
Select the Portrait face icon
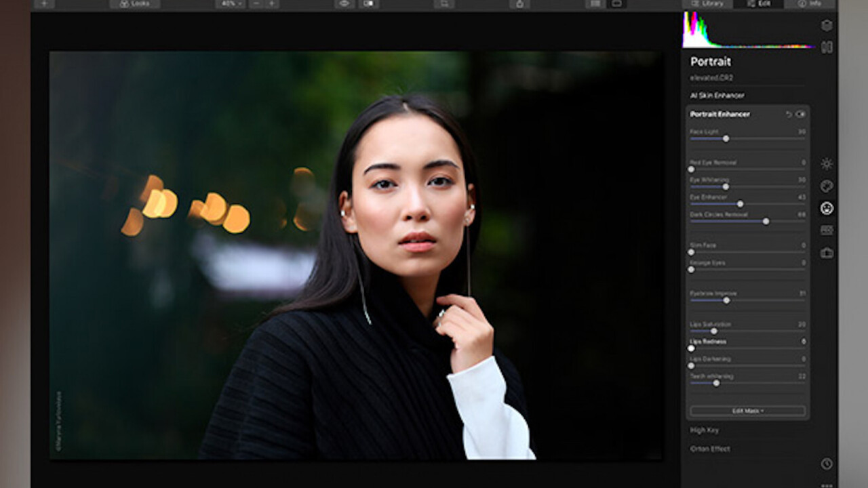tap(827, 208)
